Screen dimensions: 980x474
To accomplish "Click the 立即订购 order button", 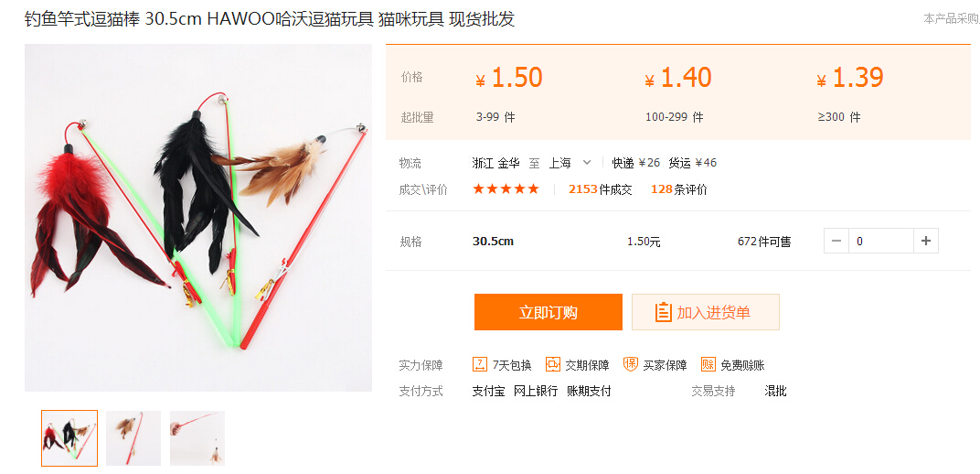I will pyautogui.click(x=549, y=312).
